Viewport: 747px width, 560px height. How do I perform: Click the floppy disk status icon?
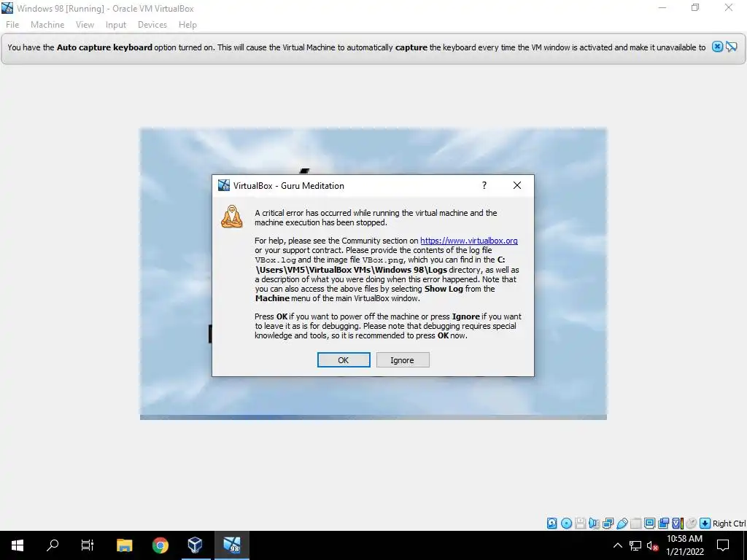coord(580,524)
